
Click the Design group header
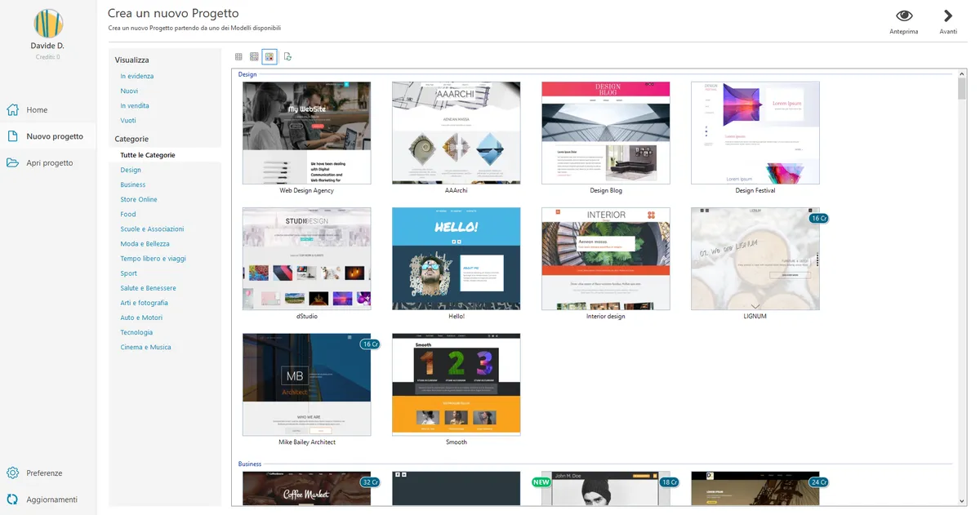pyautogui.click(x=247, y=74)
